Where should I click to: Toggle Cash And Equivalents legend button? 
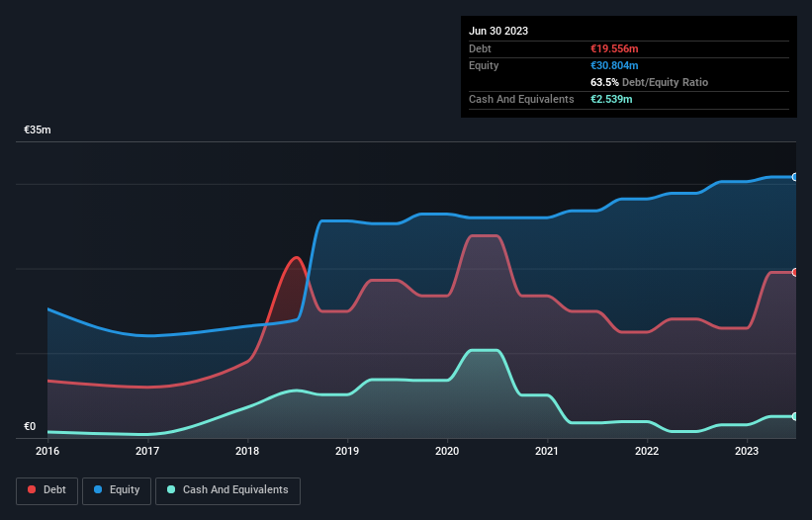[x=227, y=490]
